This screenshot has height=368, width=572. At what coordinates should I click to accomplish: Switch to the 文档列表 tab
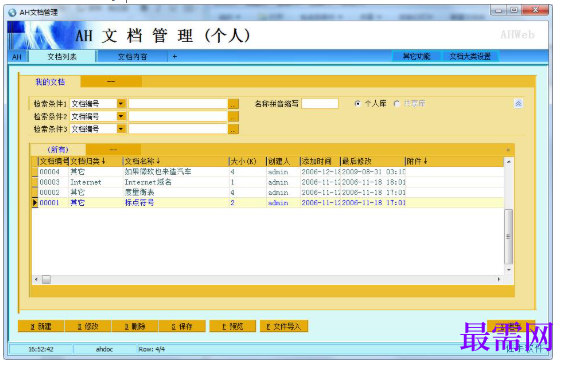pyautogui.click(x=62, y=57)
